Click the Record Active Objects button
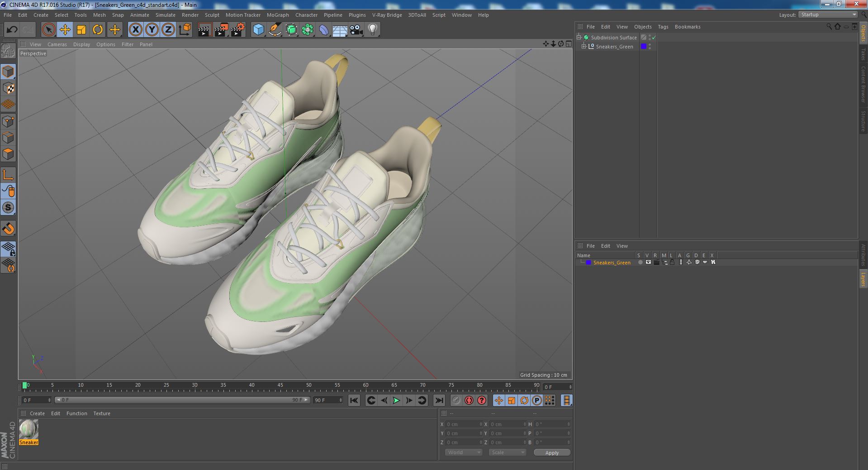868x470 pixels. [456, 400]
